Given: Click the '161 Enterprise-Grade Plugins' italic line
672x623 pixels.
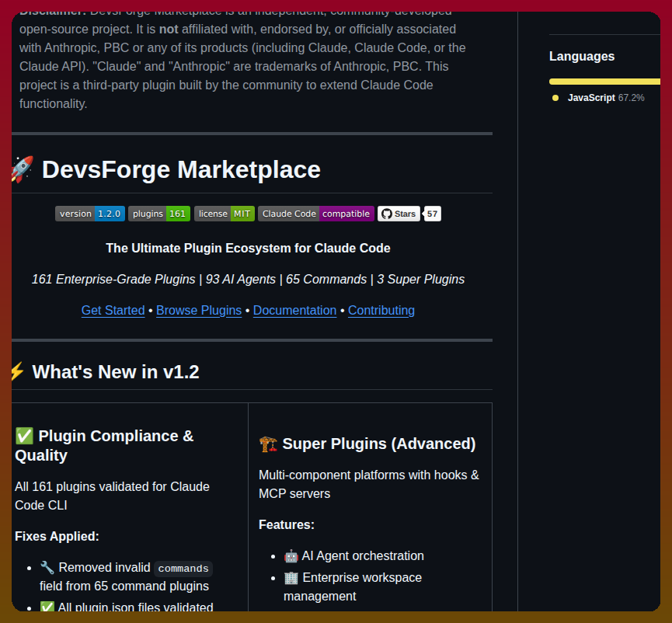Looking at the screenshot, I should pyautogui.click(x=248, y=280).
